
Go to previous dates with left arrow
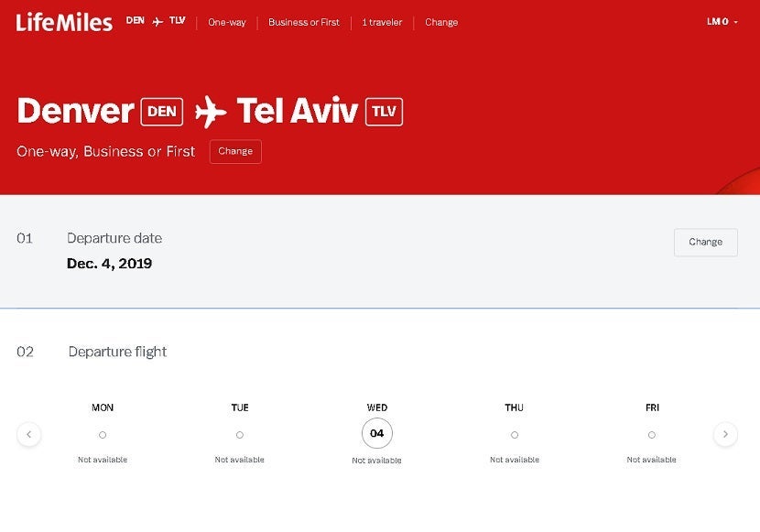coord(29,434)
